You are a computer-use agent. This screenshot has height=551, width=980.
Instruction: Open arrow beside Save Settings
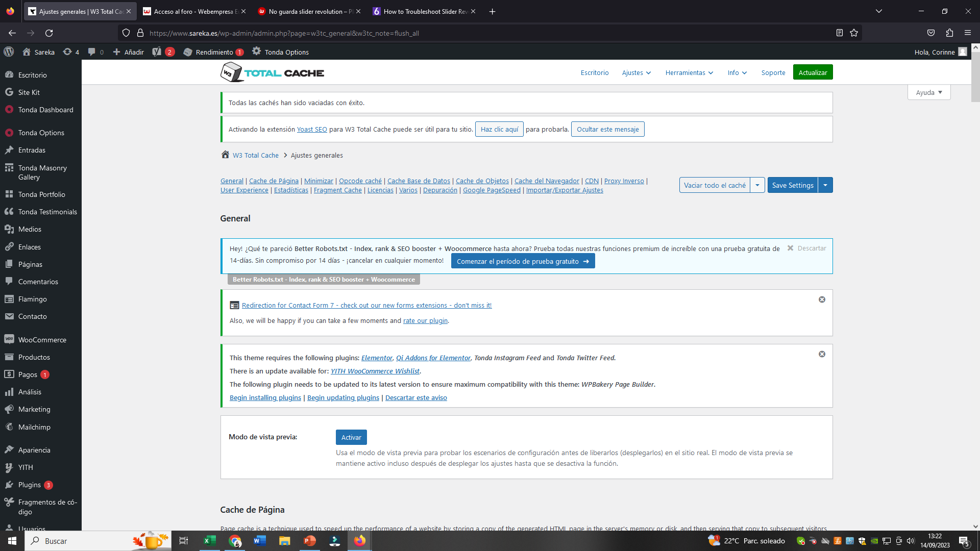point(825,185)
